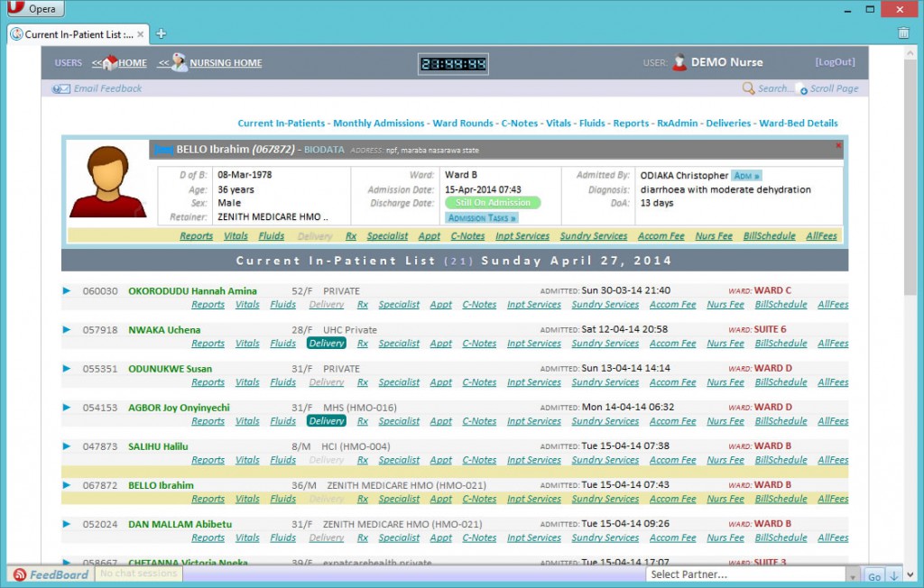Viewport: 924px width, 588px height.
Task: Click the panels icon below the close button
Action: [x=905, y=32]
